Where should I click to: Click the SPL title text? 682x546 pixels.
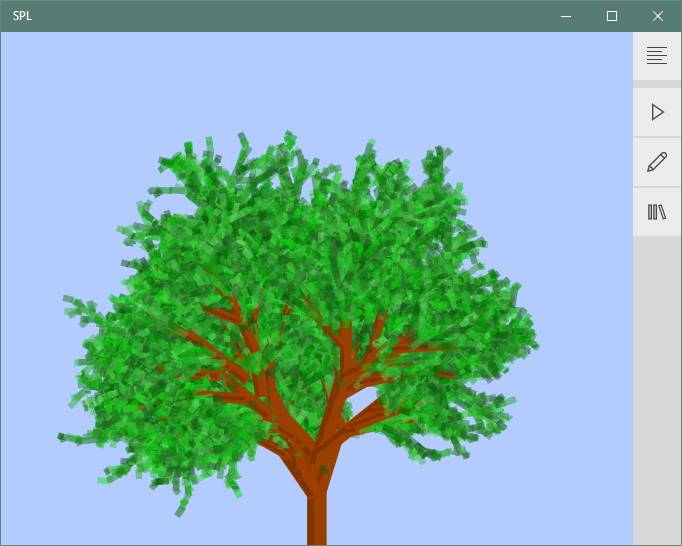[22, 16]
